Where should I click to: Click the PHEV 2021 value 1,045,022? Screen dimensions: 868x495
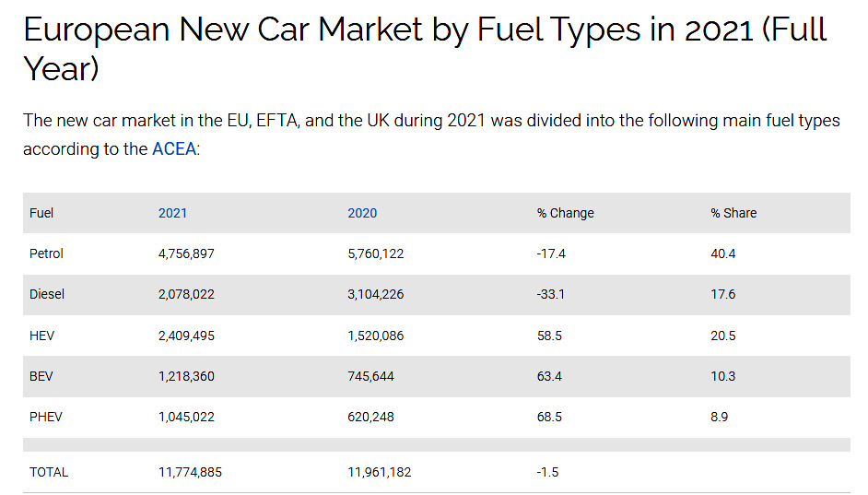click(186, 417)
